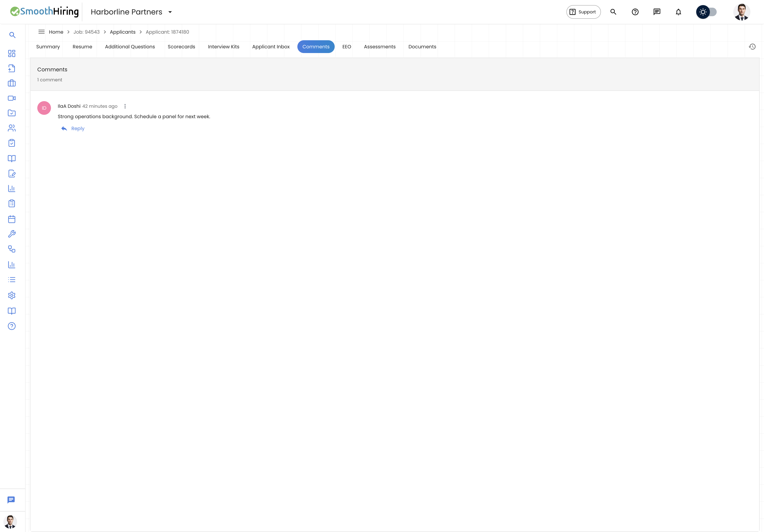Open the user profile avatar at the top right

point(742,12)
